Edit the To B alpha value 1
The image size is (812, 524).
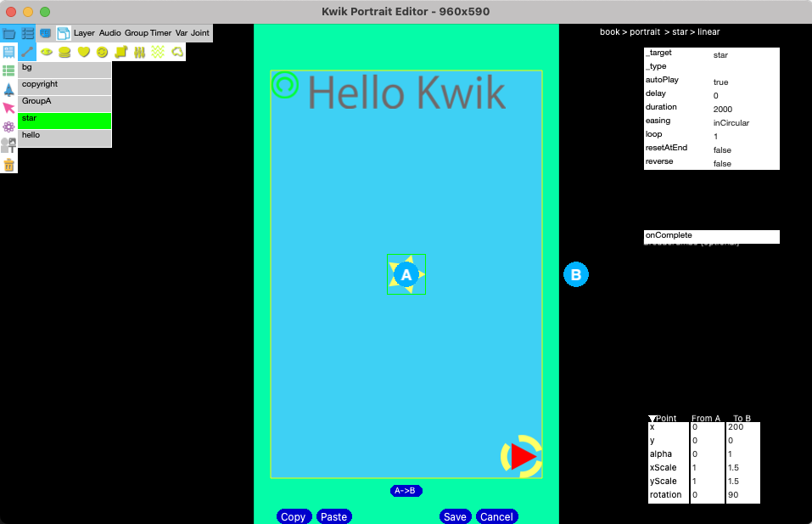coord(742,454)
